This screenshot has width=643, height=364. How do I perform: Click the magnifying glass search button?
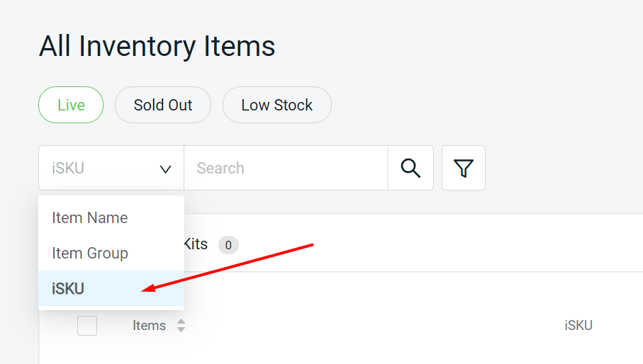click(x=410, y=168)
